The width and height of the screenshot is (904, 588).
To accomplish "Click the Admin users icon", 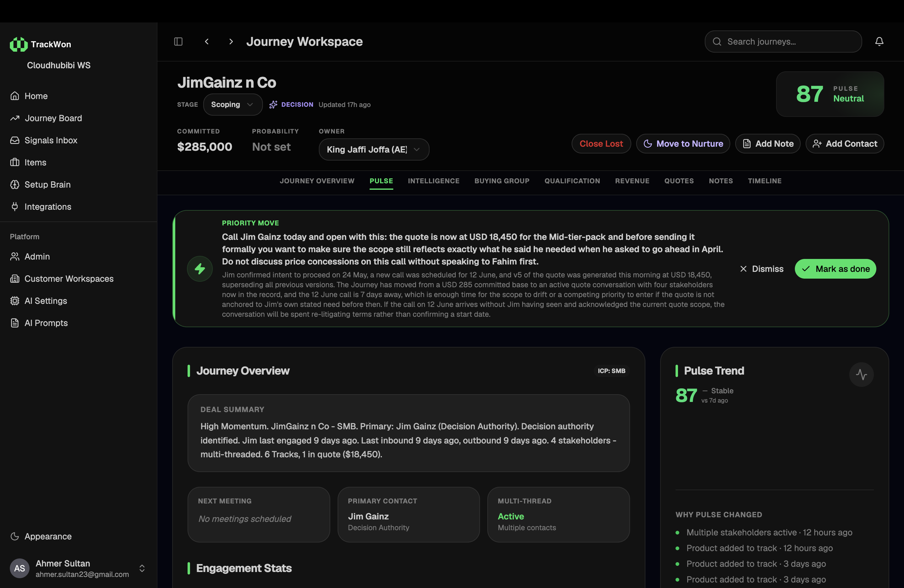I will [15, 256].
